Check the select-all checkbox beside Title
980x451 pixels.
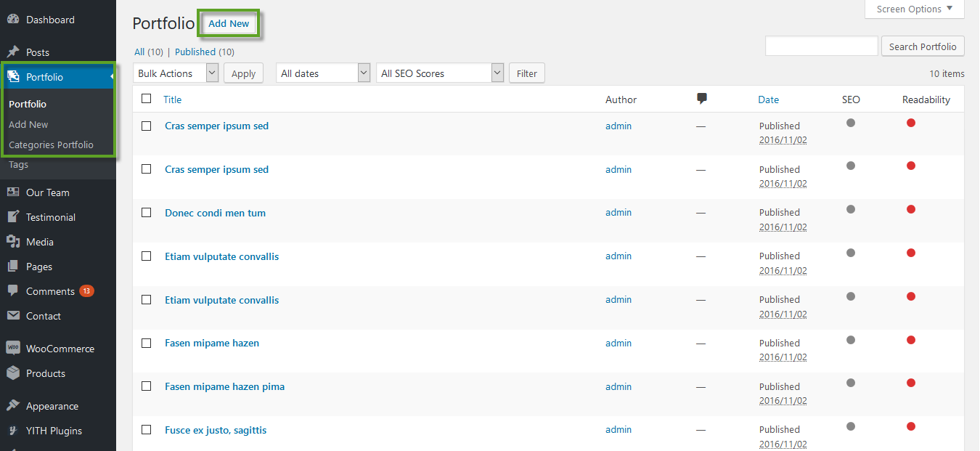pos(147,99)
